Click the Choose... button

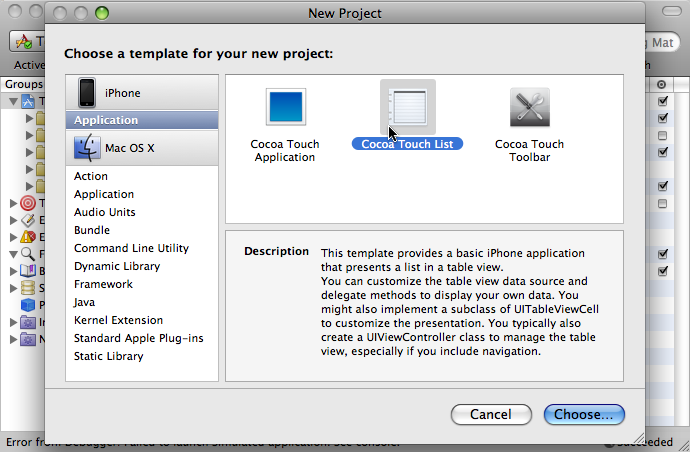[x=584, y=415]
